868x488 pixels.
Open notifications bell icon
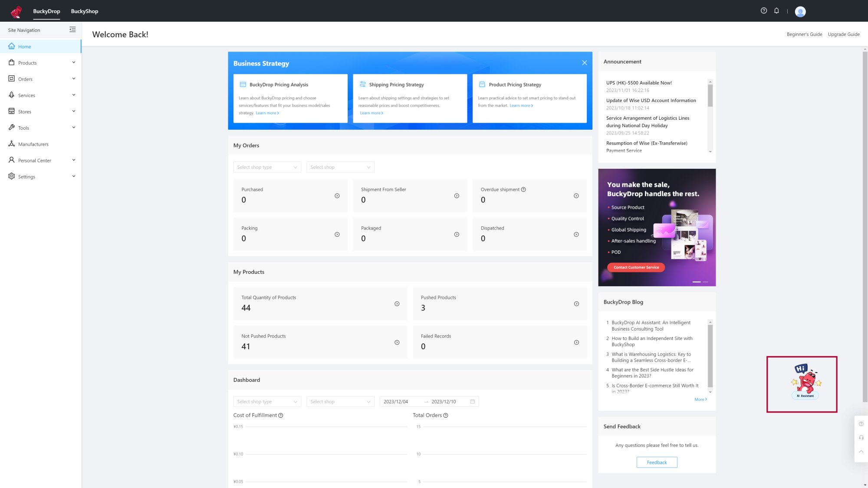click(x=776, y=11)
